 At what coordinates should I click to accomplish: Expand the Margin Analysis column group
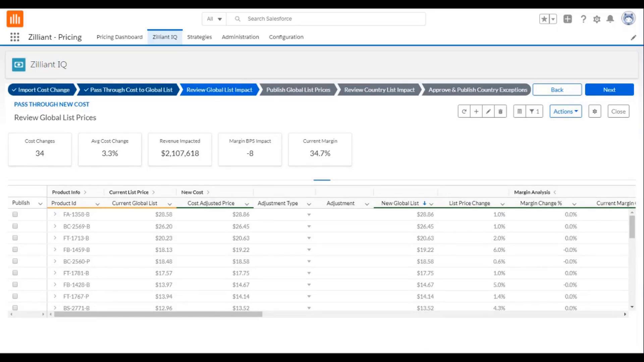[554, 192]
